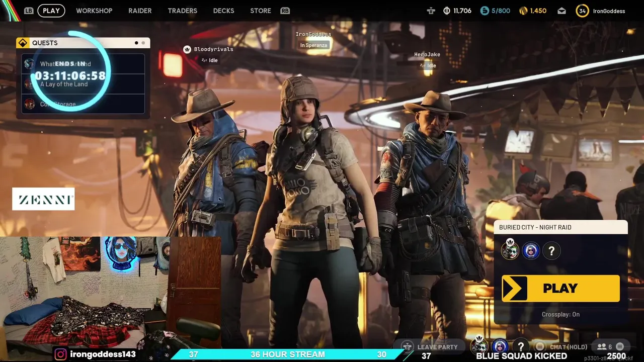Toggle the Crossplay: On setting
The image size is (644, 362).
pos(560,314)
